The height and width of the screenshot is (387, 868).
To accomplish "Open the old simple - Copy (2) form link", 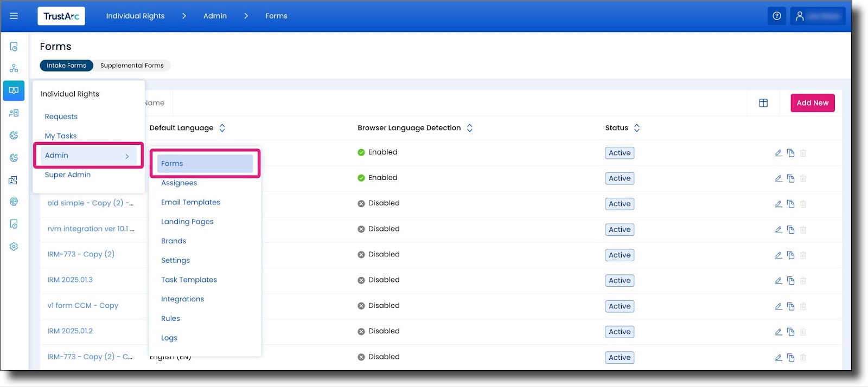I will click(x=90, y=203).
